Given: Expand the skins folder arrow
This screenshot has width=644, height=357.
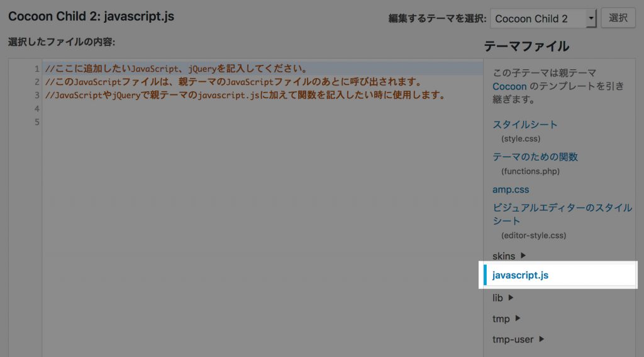Looking at the screenshot, I should coord(523,256).
